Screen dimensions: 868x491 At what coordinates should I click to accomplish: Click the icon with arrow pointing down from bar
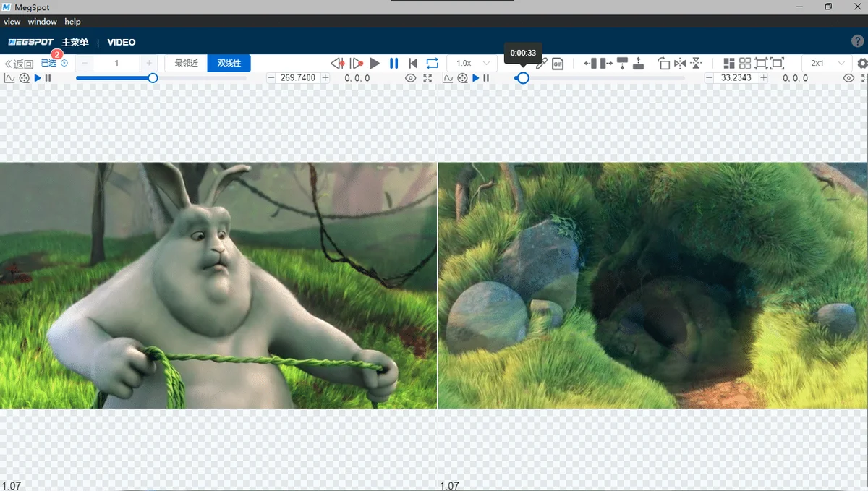621,64
